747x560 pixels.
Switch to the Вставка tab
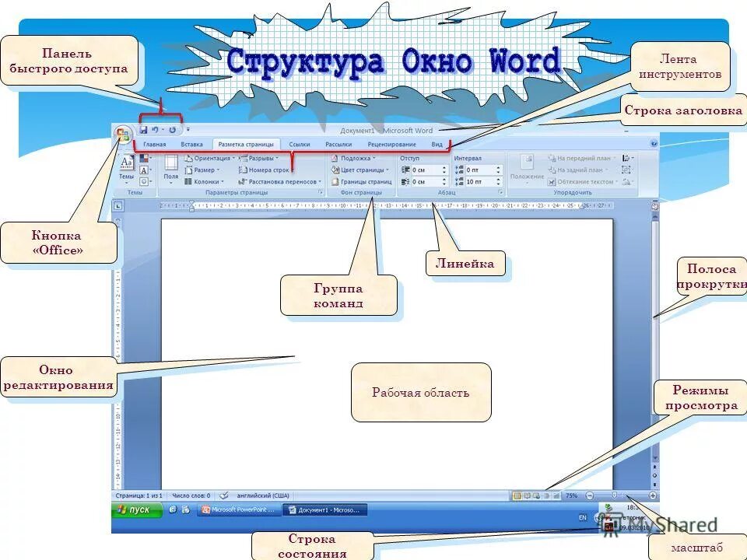pyautogui.click(x=191, y=145)
